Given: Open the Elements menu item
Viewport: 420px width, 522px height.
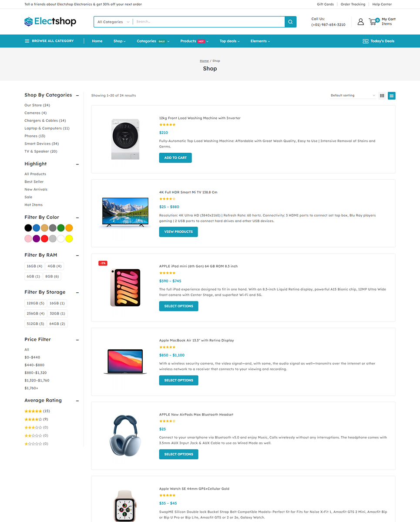Looking at the screenshot, I should tap(260, 41).
